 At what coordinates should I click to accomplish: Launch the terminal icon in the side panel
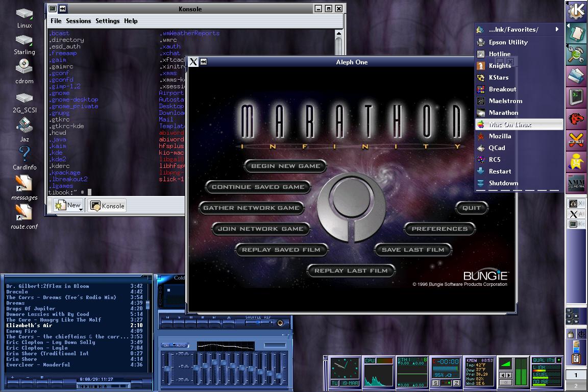point(576,95)
